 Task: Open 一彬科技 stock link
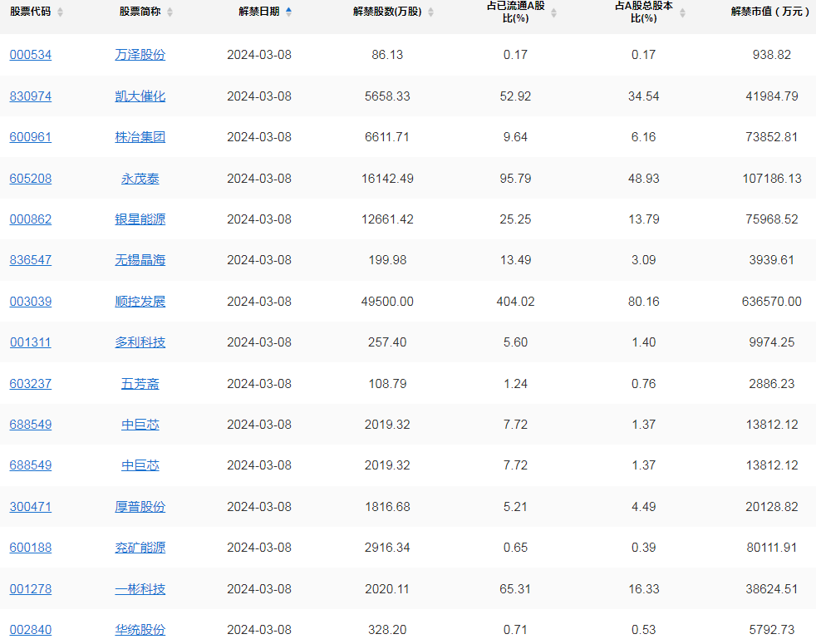[x=140, y=589]
